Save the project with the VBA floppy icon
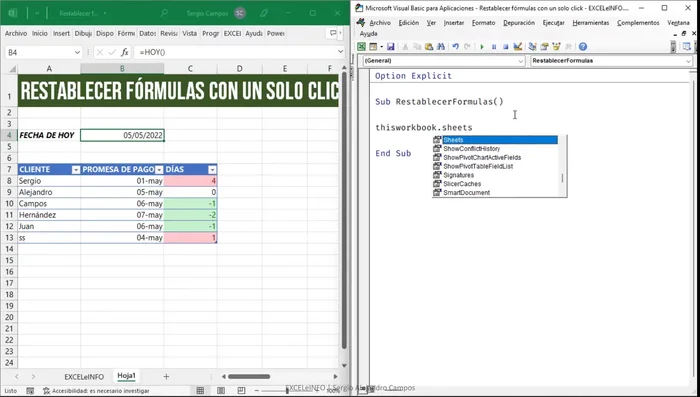This screenshot has height=397, width=700. [391, 46]
